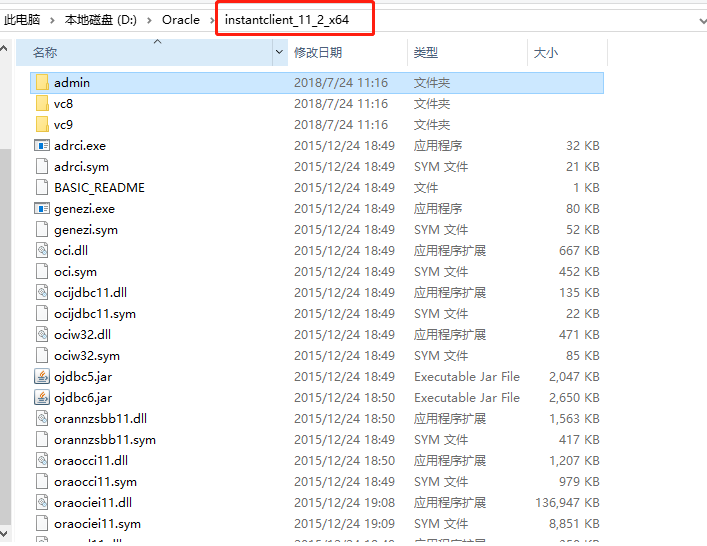707x546 pixels.
Task: Expand the chevron after 本地磁盘 (D:)
Action: point(149,20)
